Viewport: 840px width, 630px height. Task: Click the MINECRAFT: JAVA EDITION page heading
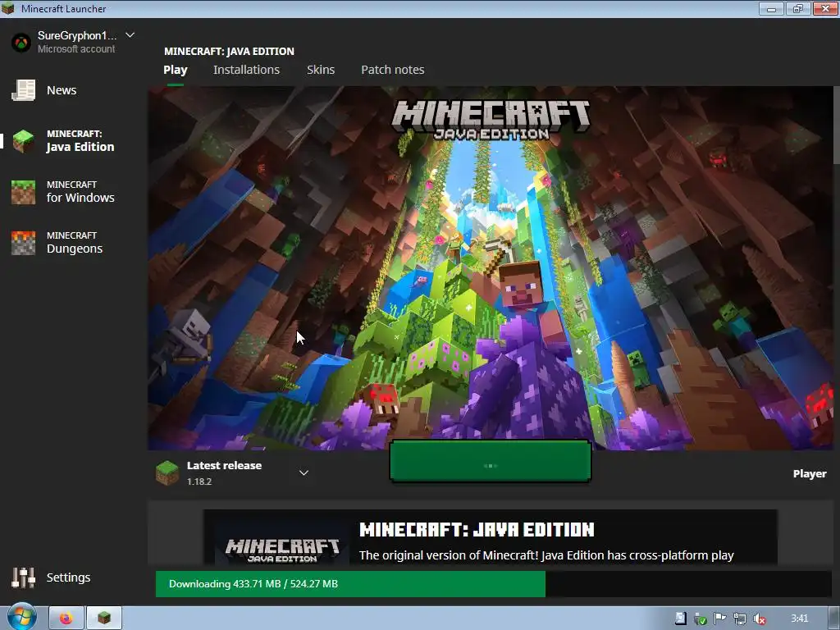pyautogui.click(x=230, y=52)
